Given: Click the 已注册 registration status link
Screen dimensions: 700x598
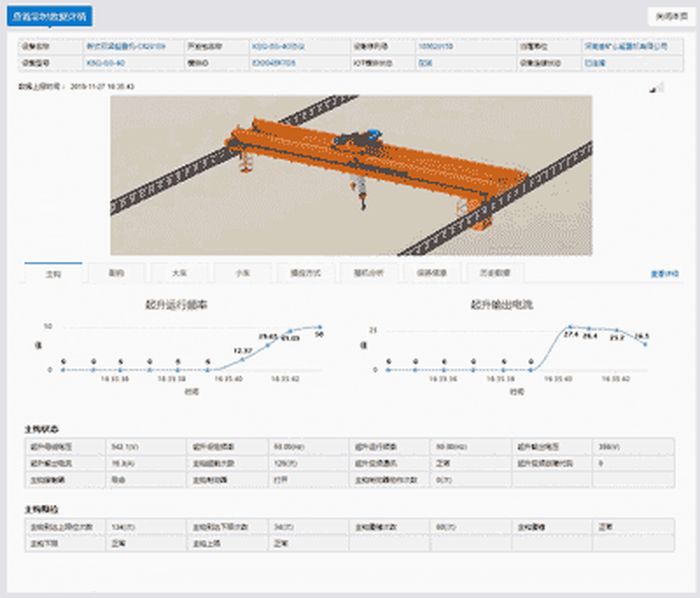Looking at the screenshot, I should (595, 62).
